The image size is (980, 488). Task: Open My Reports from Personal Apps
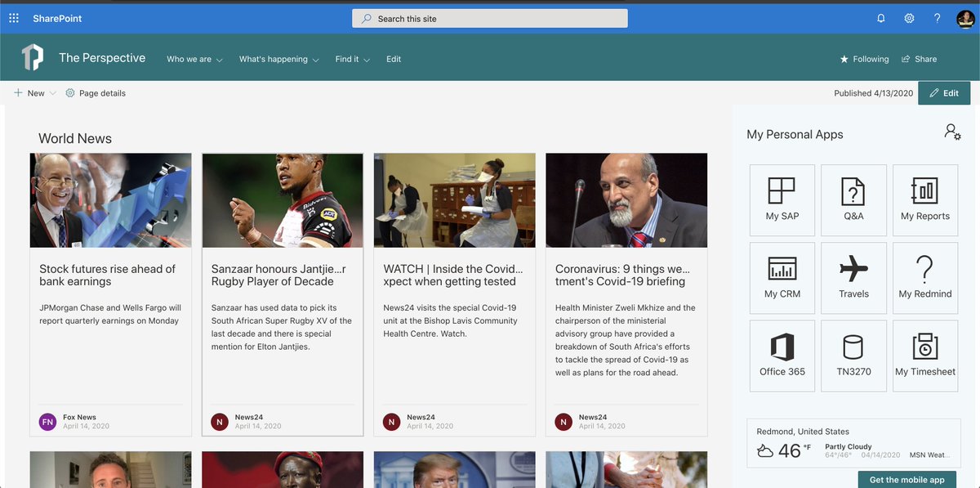pos(924,199)
